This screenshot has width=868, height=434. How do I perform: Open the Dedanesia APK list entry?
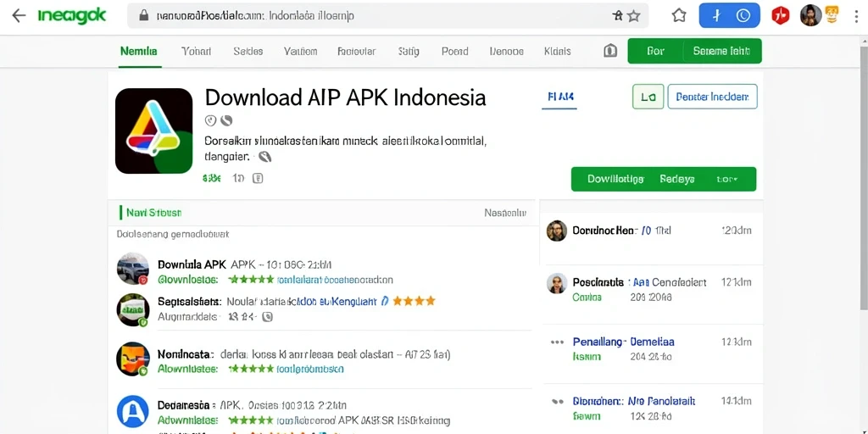(324, 413)
